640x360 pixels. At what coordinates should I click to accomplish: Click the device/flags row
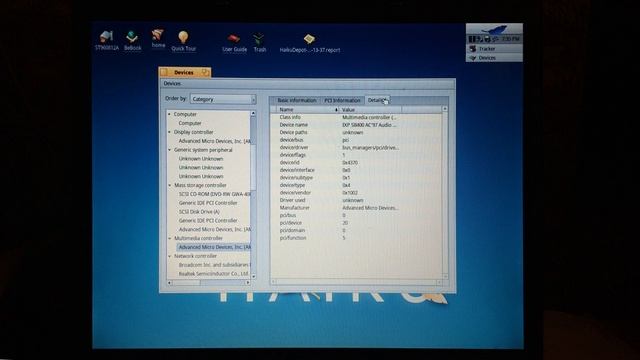click(356, 155)
